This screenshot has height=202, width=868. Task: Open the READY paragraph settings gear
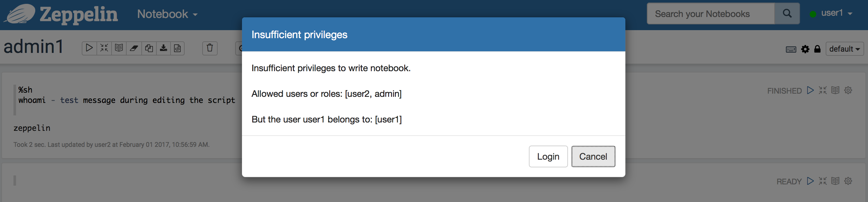coord(848,181)
